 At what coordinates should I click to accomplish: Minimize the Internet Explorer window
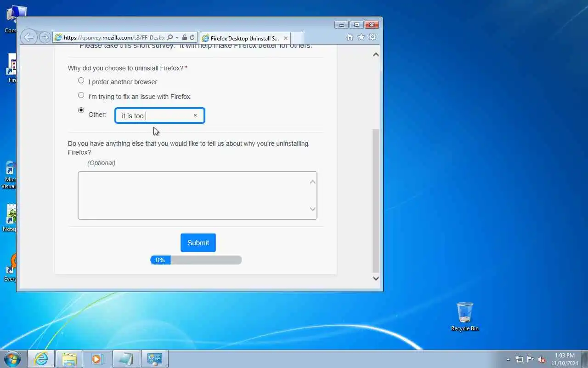click(341, 24)
